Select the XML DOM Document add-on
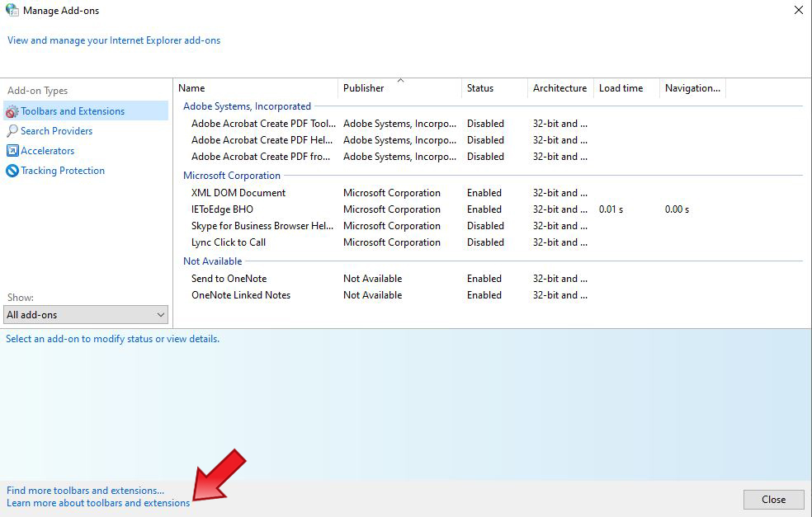Screen dimensions: 812x517 tap(238, 193)
